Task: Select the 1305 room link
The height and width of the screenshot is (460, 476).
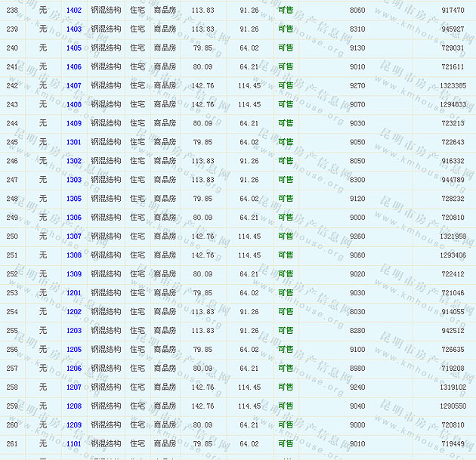Action: [x=73, y=199]
